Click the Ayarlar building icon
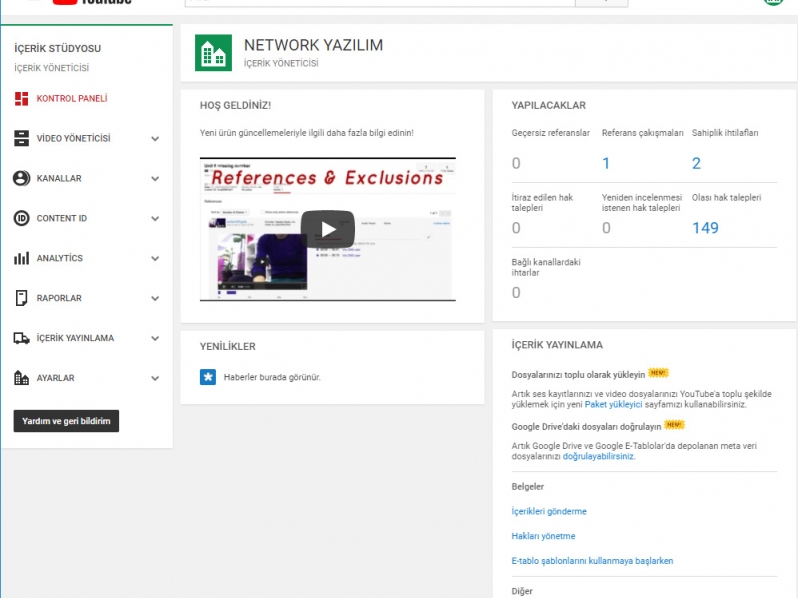 21,378
